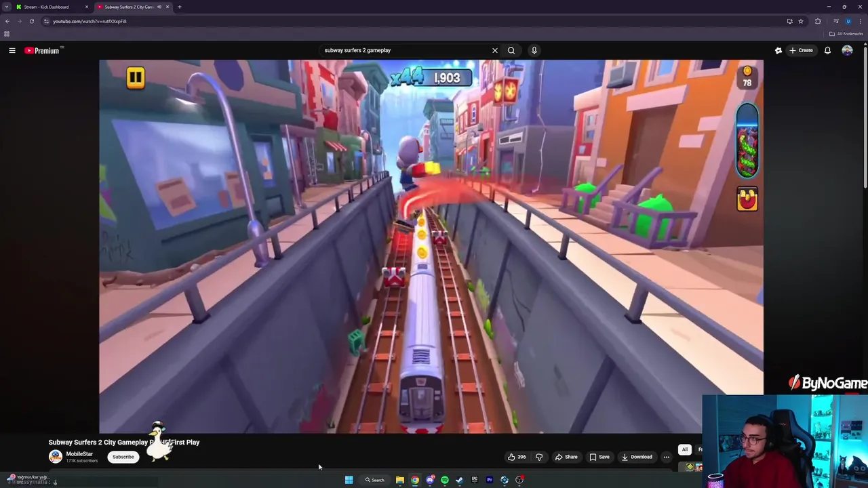Open Premiere Pro from the taskbar

pyautogui.click(x=489, y=480)
